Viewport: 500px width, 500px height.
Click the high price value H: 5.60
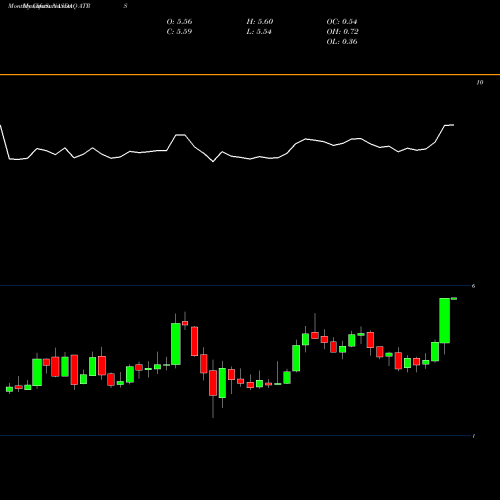point(260,22)
